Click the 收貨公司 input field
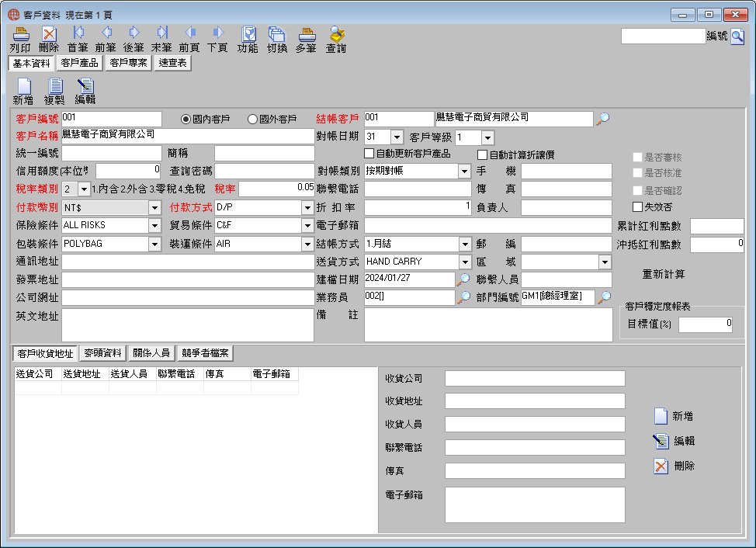756x548 pixels. pyautogui.click(x=536, y=378)
